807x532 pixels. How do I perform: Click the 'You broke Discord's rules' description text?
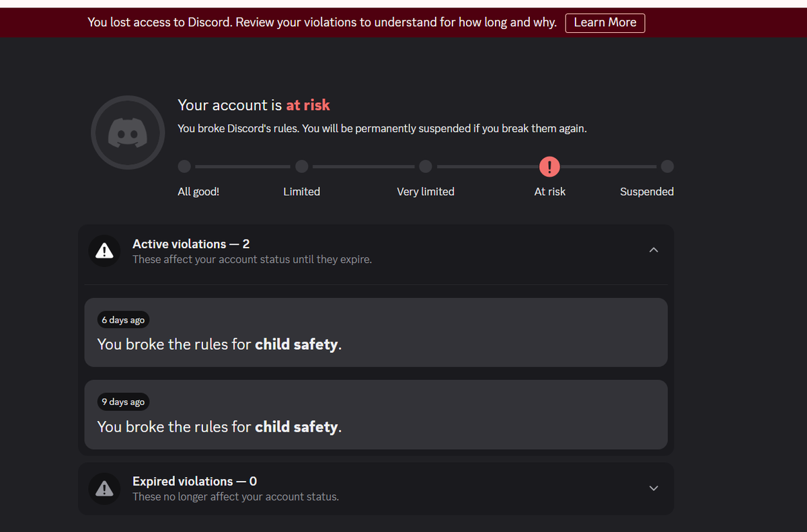[x=382, y=128]
